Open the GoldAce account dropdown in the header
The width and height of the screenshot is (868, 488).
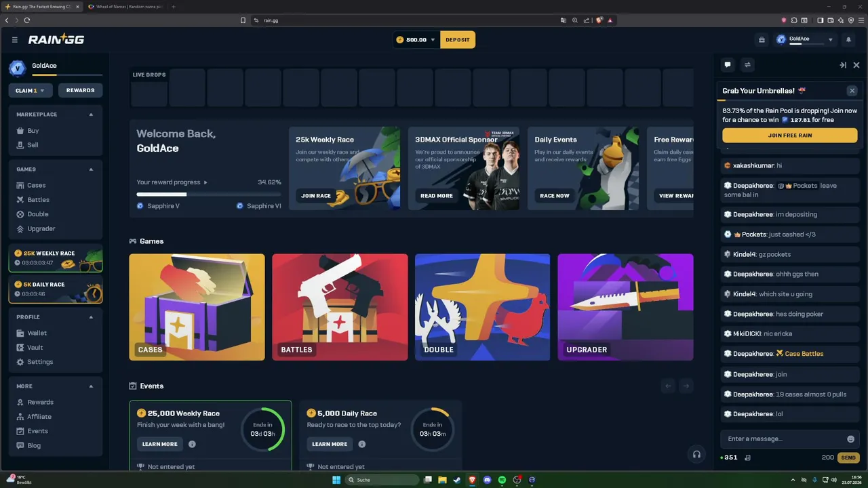[830, 40]
